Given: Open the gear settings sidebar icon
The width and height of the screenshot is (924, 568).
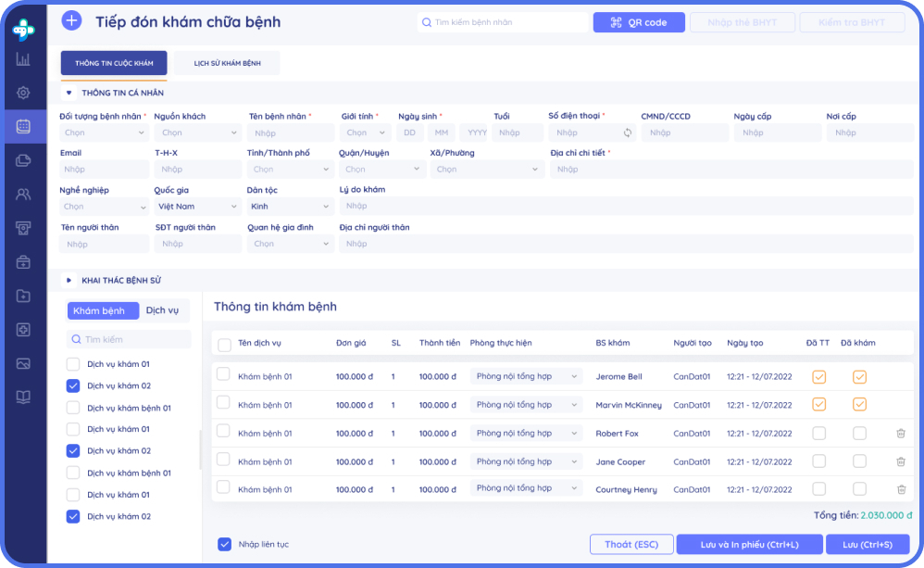Looking at the screenshot, I should [23, 93].
